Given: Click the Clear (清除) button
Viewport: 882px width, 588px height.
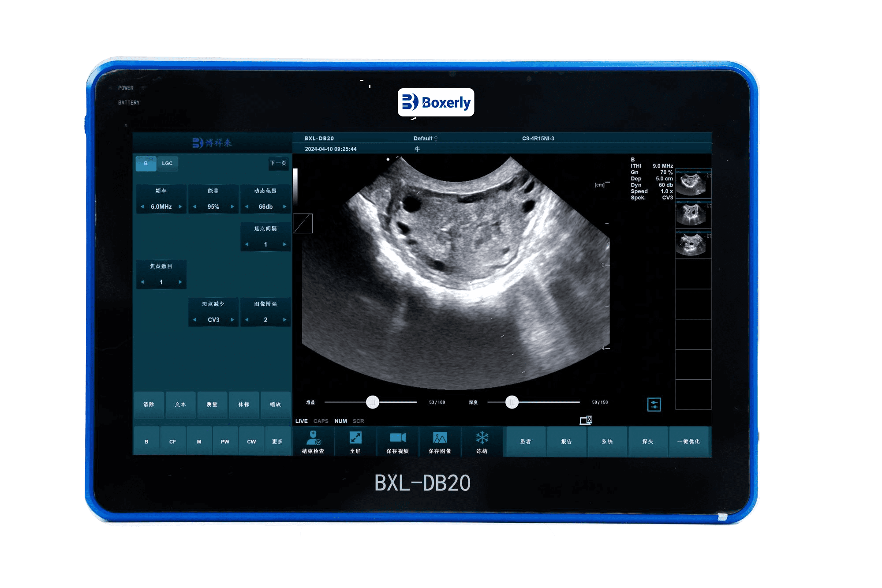Looking at the screenshot, I should pos(149,404).
